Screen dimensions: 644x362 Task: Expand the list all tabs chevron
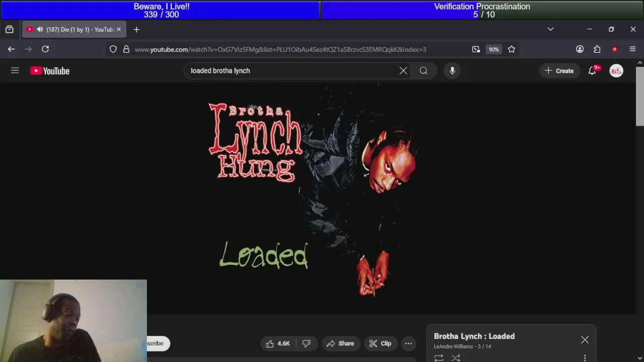point(550,30)
